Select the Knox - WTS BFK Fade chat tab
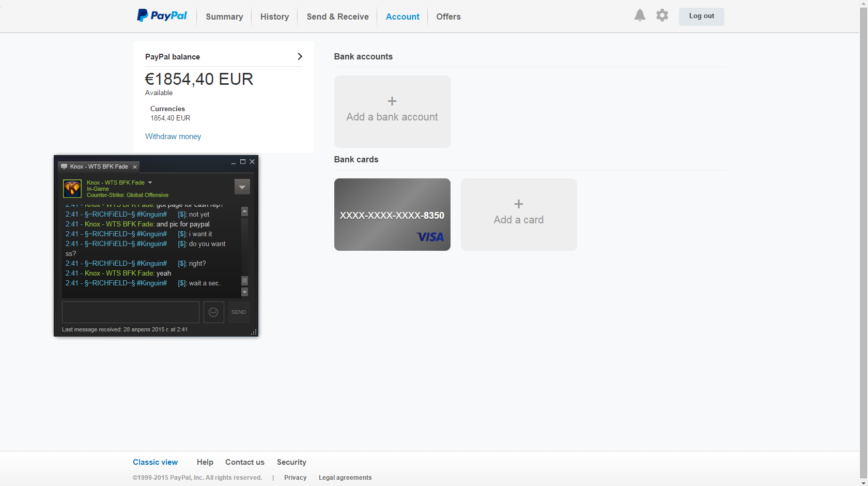The width and height of the screenshot is (868, 486). coord(99,166)
